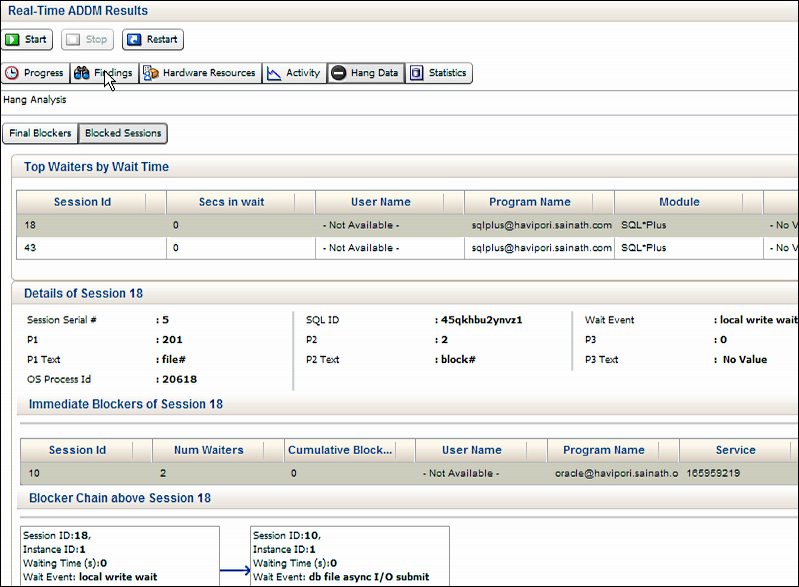Sort Immediate Blockers by Session Id header

tap(86, 450)
